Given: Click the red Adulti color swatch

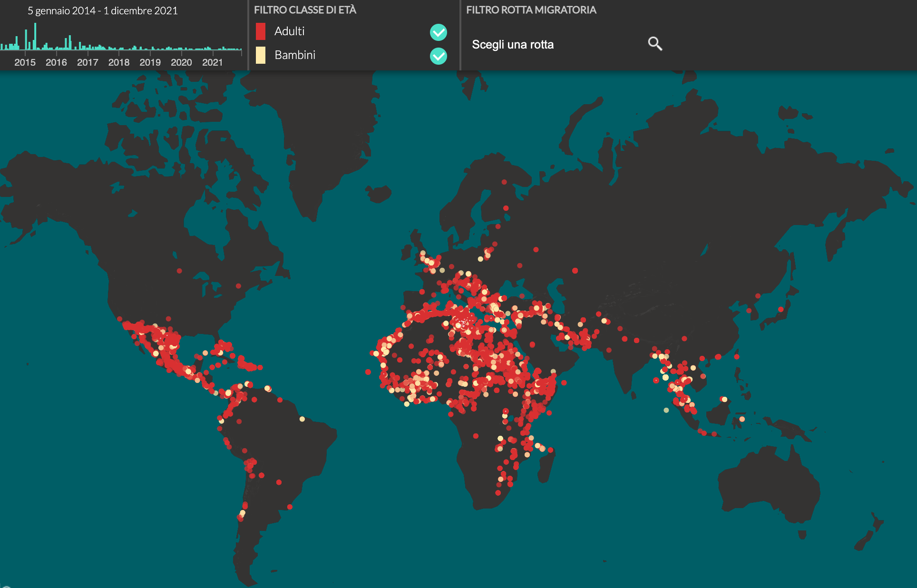Looking at the screenshot, I should click(x=261, y=31).
